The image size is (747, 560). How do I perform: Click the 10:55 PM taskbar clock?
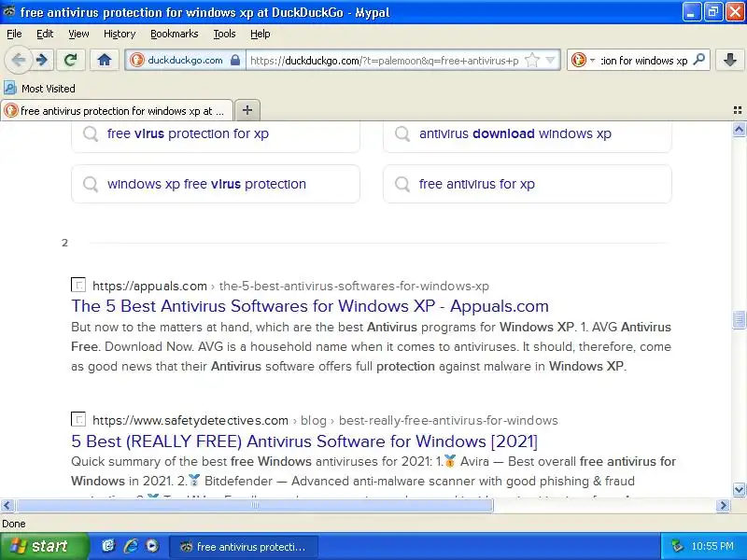pyautogui.click(x=712, y=546)
